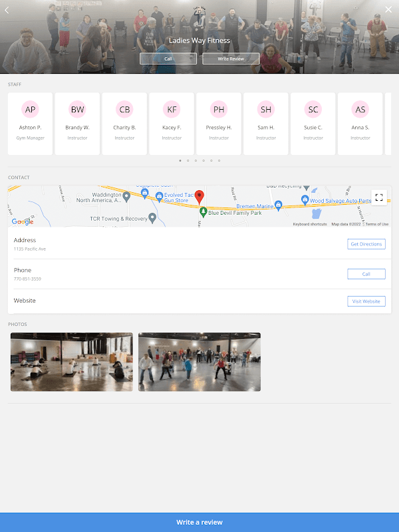
Task: Select the SH avatar for Sam H.
Action: pos(266,109)
